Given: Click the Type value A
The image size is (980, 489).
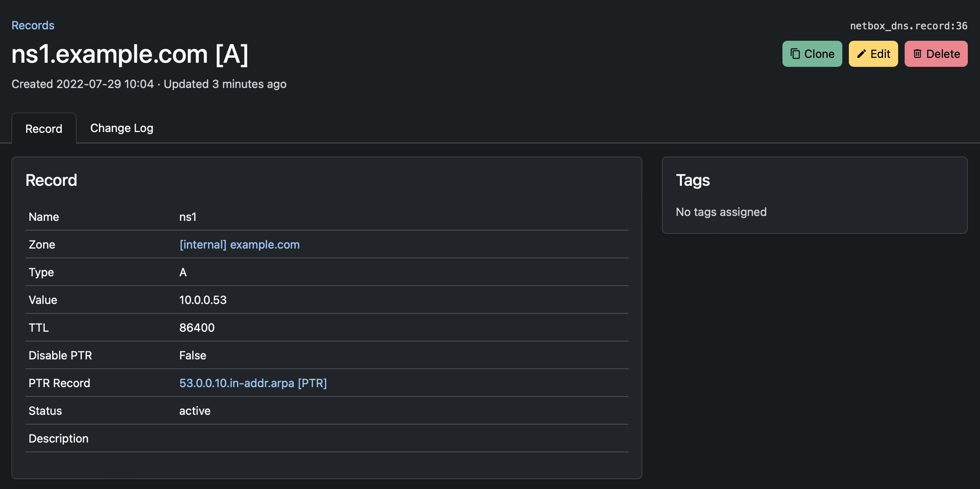Looking at the screenshot, I should (x=183, y=272).
